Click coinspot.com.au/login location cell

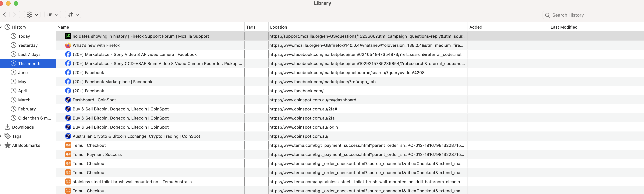(x=368, y=127)
